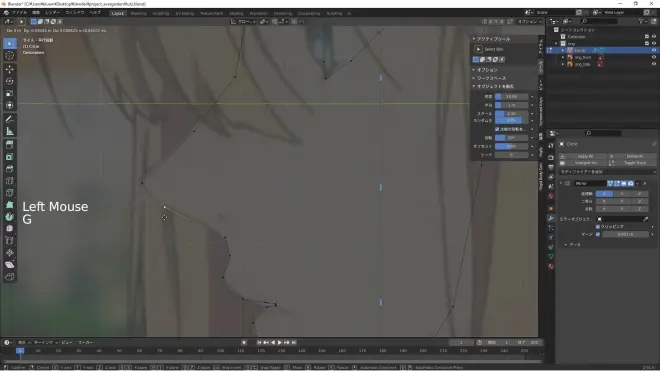Screen dimensions: 660x371
Task: Open the Render menu
Action: [x=53, y=13]
